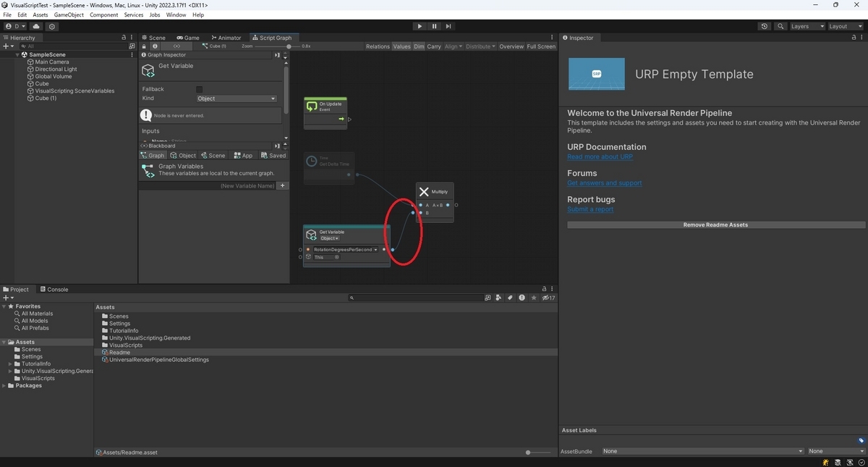
Task: Select the App variables tab
Action: click(242, 156)
